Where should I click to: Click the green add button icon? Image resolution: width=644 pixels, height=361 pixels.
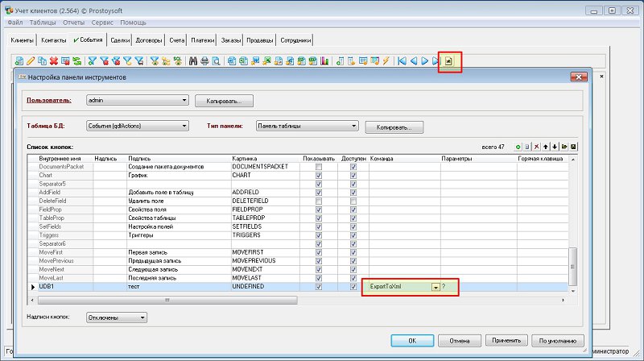518,147
